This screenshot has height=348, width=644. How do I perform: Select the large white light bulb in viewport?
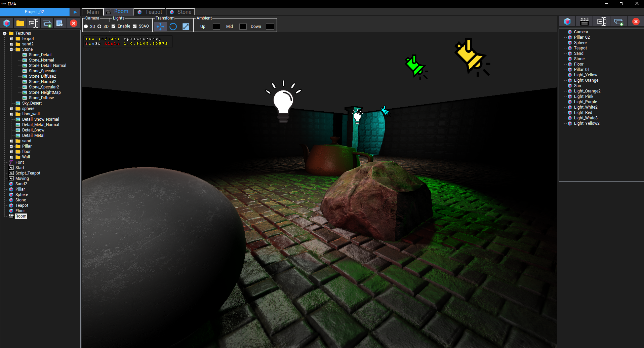click(283, 102)
